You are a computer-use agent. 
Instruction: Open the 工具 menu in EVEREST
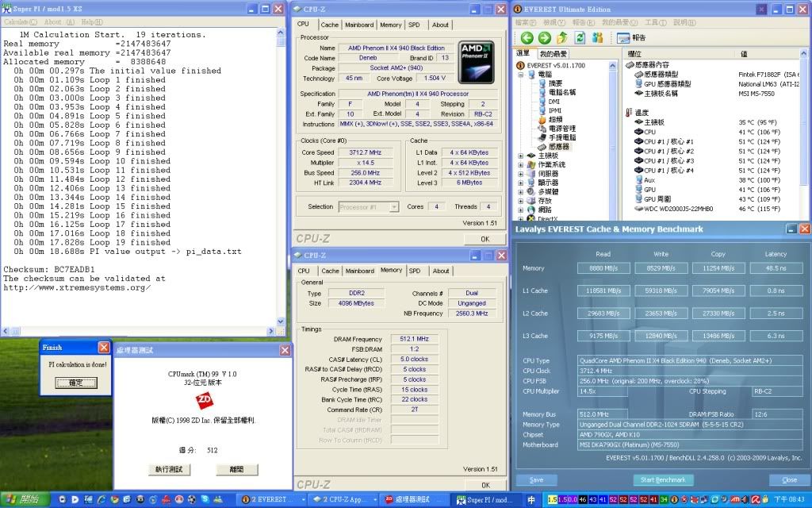(655, 23)
